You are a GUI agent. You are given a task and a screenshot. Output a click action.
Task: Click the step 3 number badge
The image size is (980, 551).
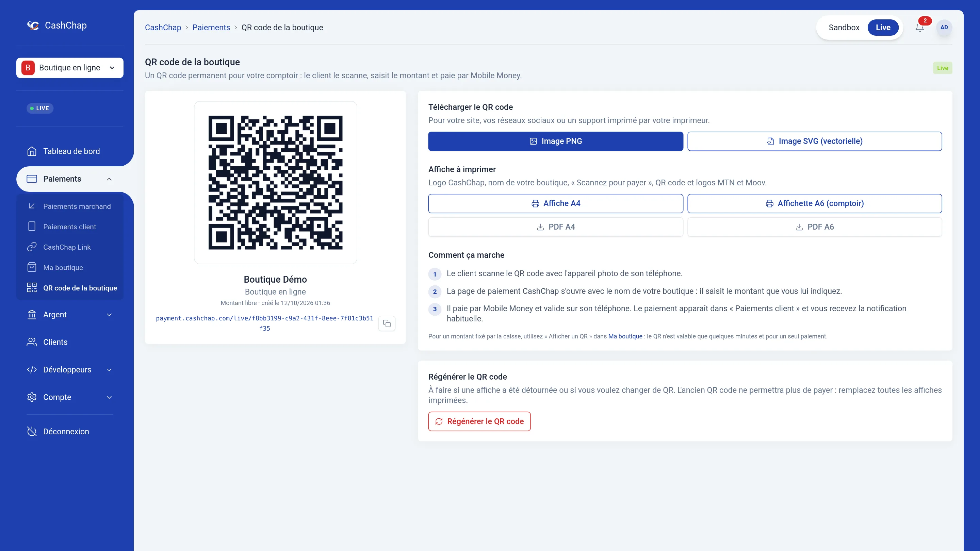coord(435,309)
